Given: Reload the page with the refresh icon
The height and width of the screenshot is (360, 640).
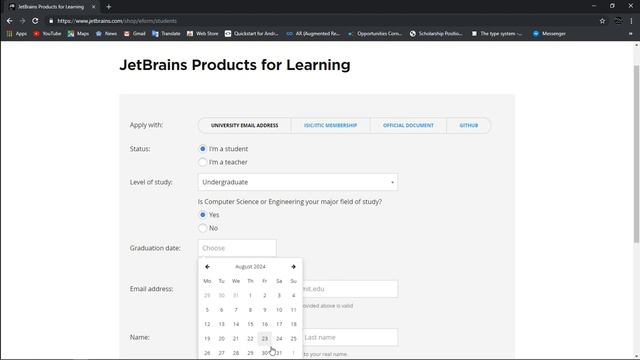Looking at the screenshot, I should point(35,21).
